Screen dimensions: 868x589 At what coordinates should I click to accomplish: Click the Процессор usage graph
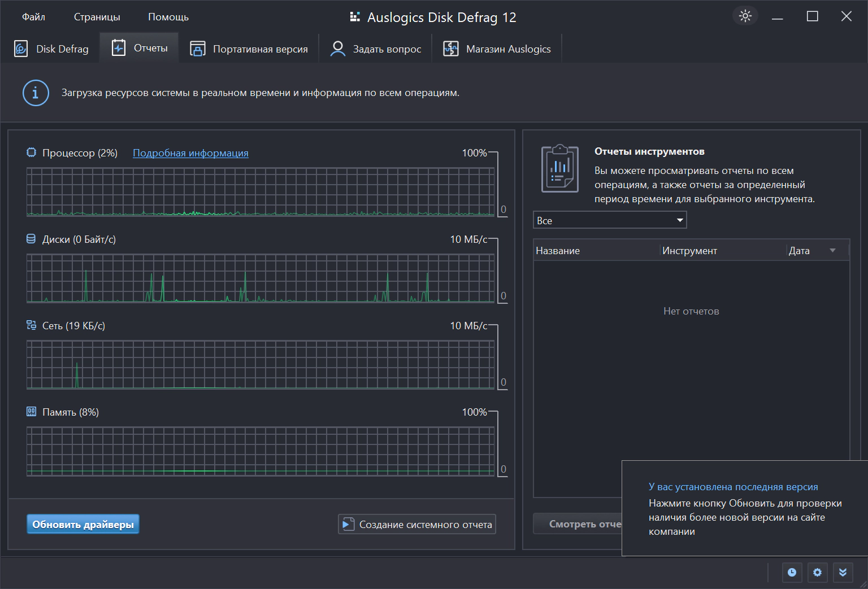(x=261, y=192)
